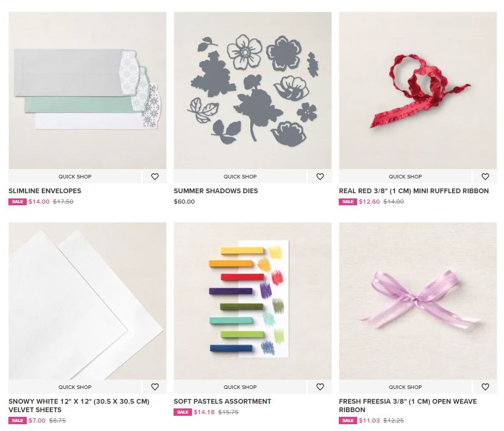504x431 pixels.
Task: Open Quick Shop for Fresh Freesia Ribbon
Action: [405, 387]
